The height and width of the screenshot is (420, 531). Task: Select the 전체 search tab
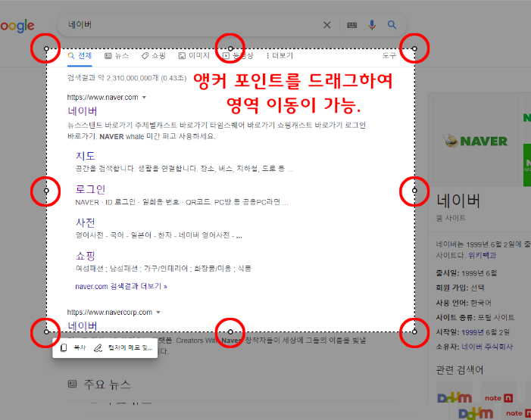click(80, 56)
